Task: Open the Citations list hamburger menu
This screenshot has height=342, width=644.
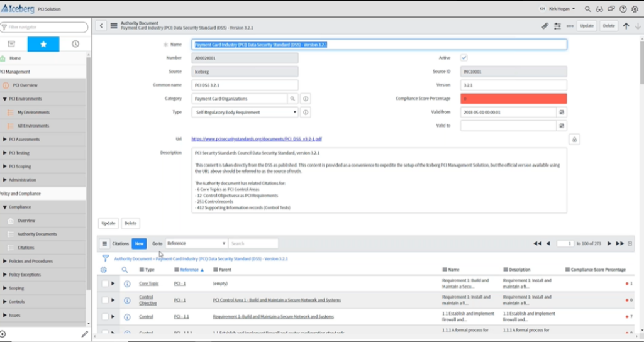Action: (104, 243)
